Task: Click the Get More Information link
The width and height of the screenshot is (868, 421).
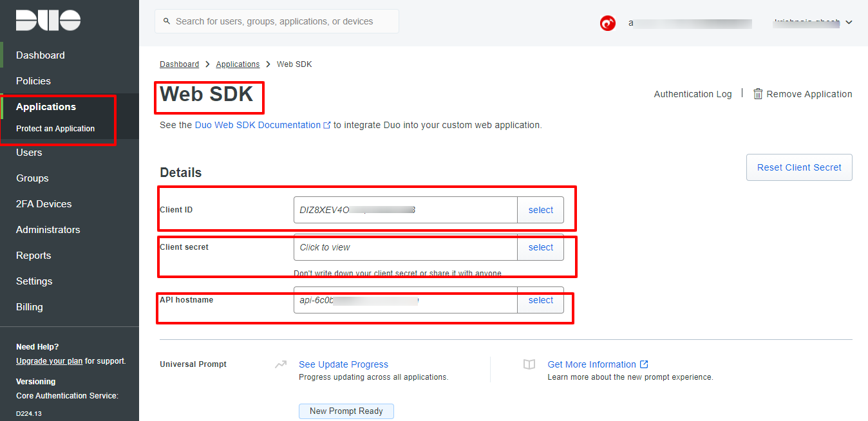Action: pyautogui.click(x=592, y=364)
